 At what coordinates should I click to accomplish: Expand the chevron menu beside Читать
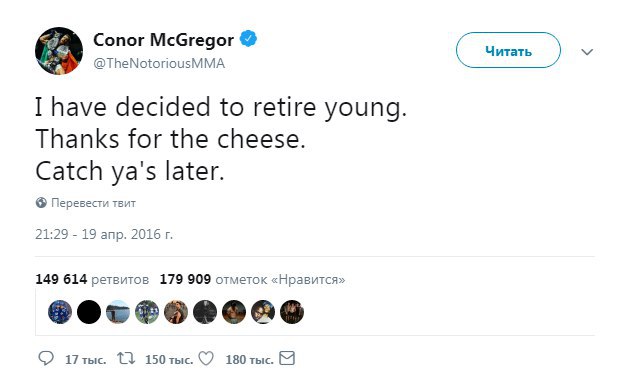pos(587,52)
